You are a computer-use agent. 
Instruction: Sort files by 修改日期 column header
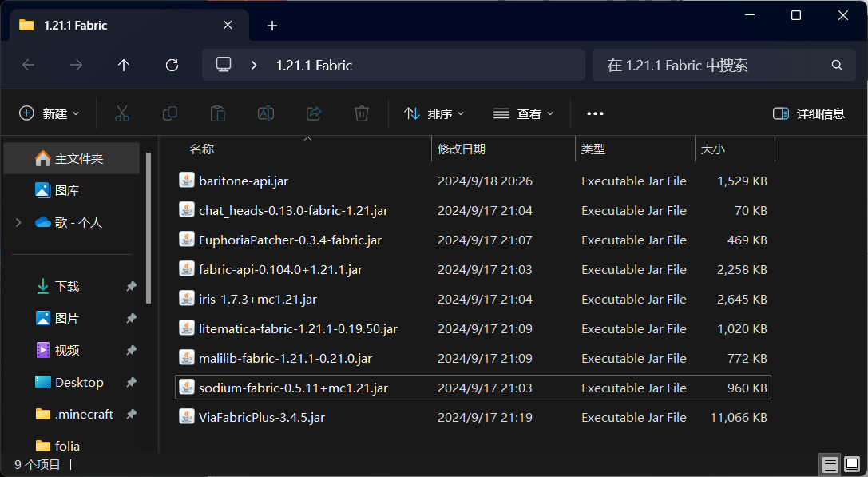point(462,149)
